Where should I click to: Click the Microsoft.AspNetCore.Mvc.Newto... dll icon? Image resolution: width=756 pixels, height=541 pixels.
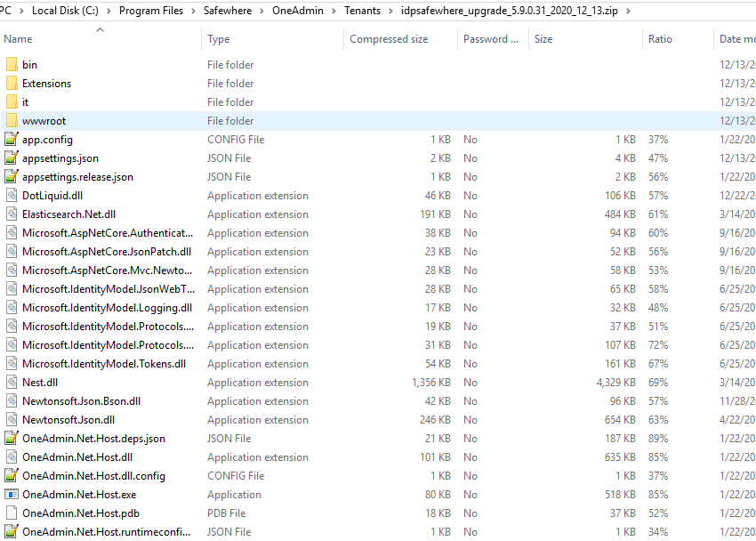(12, 270)
